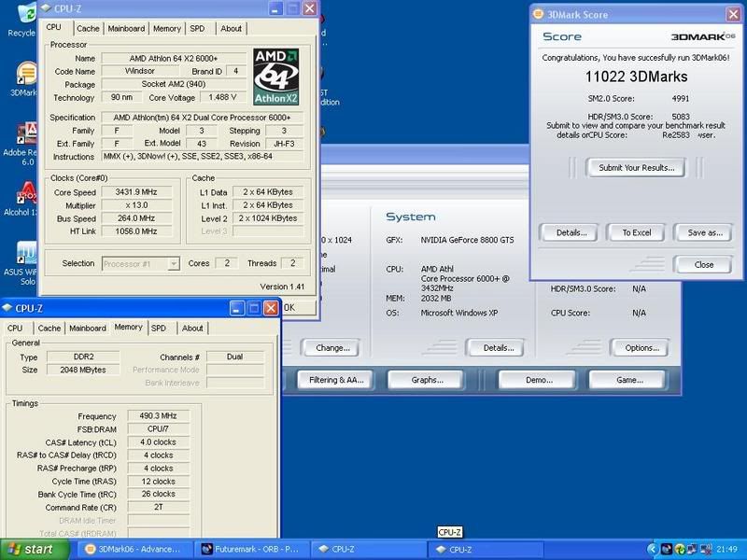The width and height of the screenshot is (747, 560).
Task: Open the SPD tab in Memory CPU-Z window
Action: coord(159,328)
